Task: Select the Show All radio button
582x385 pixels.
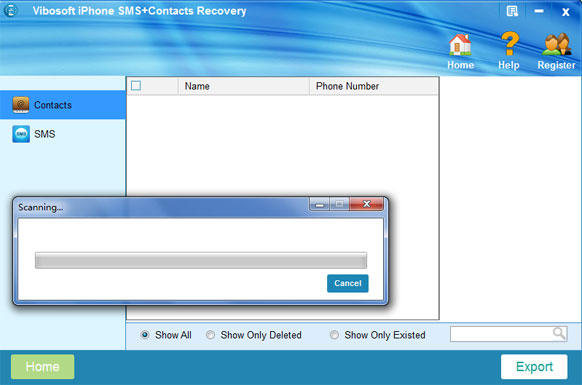Action: pyautogui.click(x=145, y=335)
